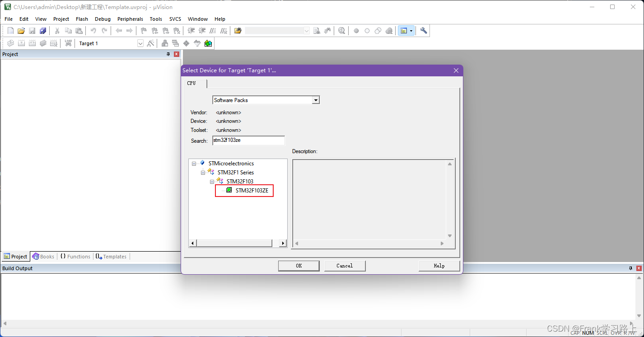Switch to the Project tab at bottom
Image resolution: width=644 pixels, height=337 pixels.
pyautogui.click(x=16, y=257)
